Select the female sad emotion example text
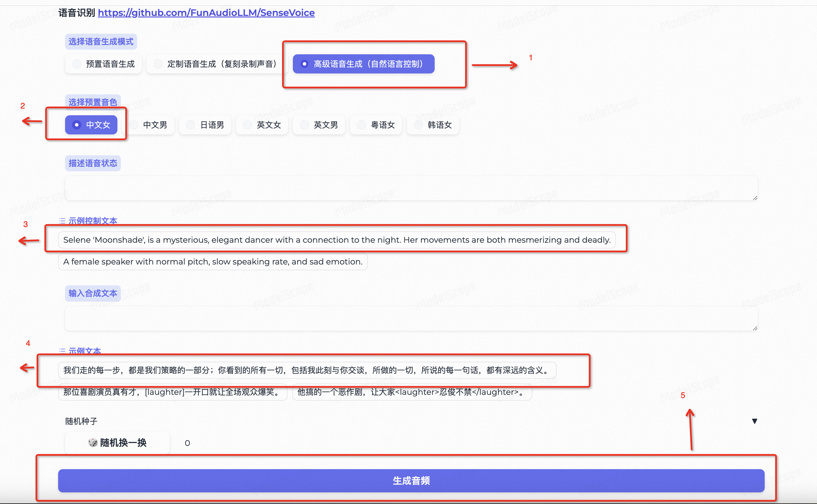 212,262
